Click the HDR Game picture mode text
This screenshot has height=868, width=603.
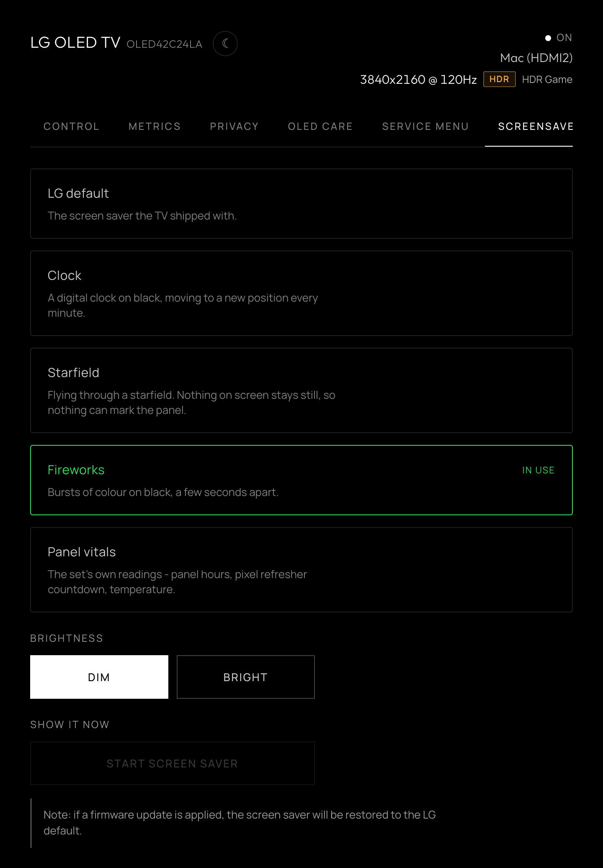point(547,80)
